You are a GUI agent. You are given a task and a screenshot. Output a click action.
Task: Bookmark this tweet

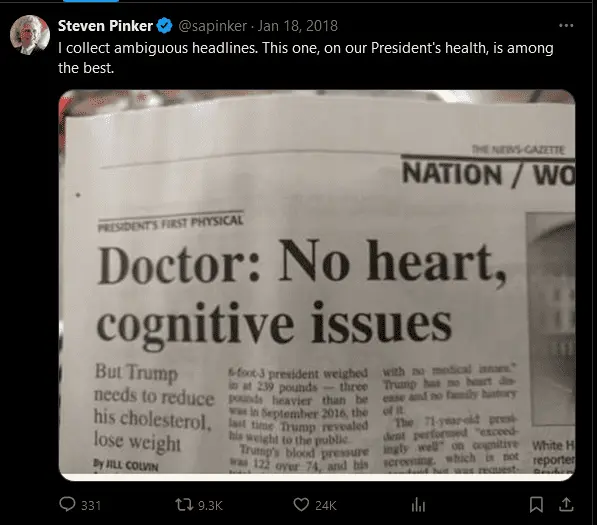(x=536, y=505)
